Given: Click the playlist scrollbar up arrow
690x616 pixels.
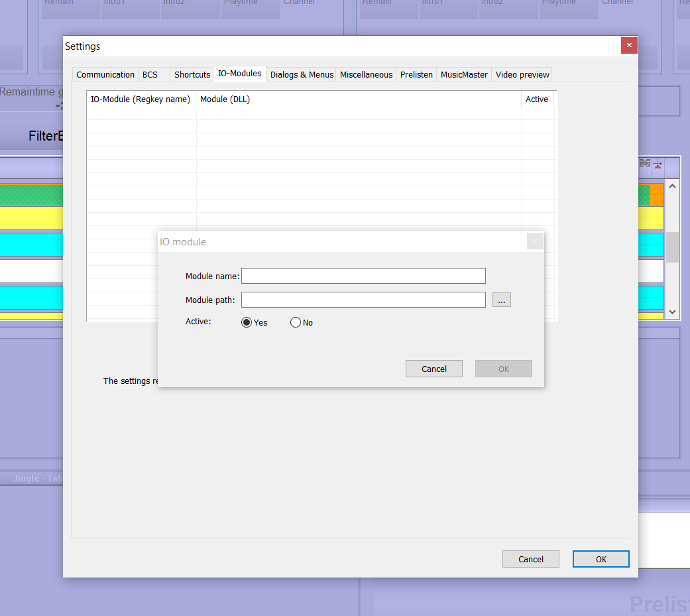Looking at the screenshot, I should (x=672, y=186).
